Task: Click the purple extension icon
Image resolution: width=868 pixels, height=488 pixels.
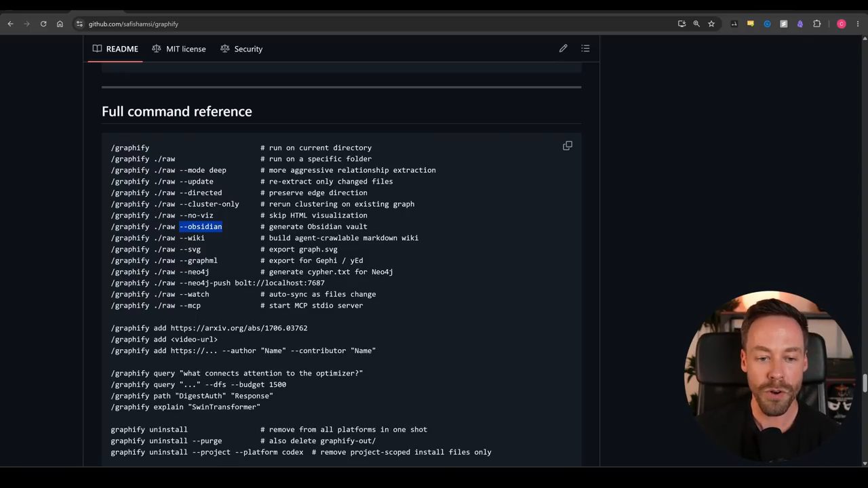Action: click(800, 24)
